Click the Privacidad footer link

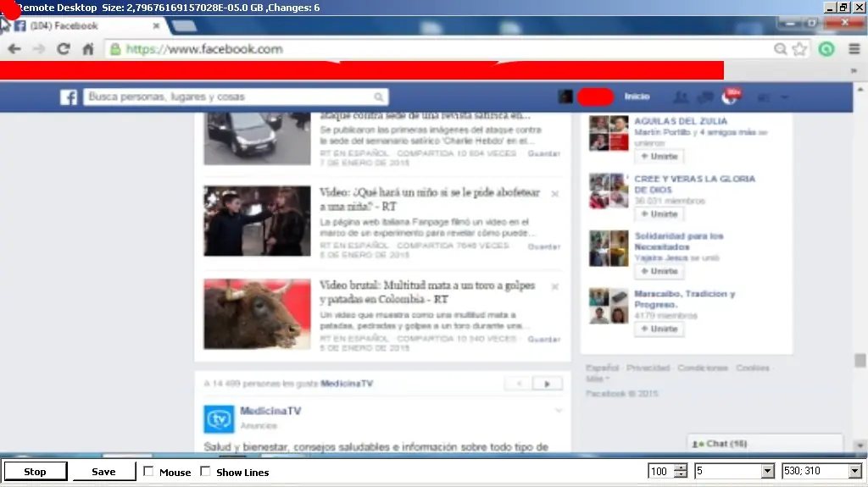click(648, 368)
